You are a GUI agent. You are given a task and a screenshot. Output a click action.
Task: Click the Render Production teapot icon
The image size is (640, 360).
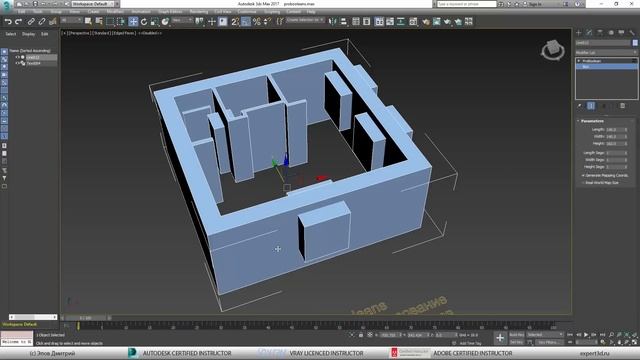pyautogui.click(x=447, y=22)
